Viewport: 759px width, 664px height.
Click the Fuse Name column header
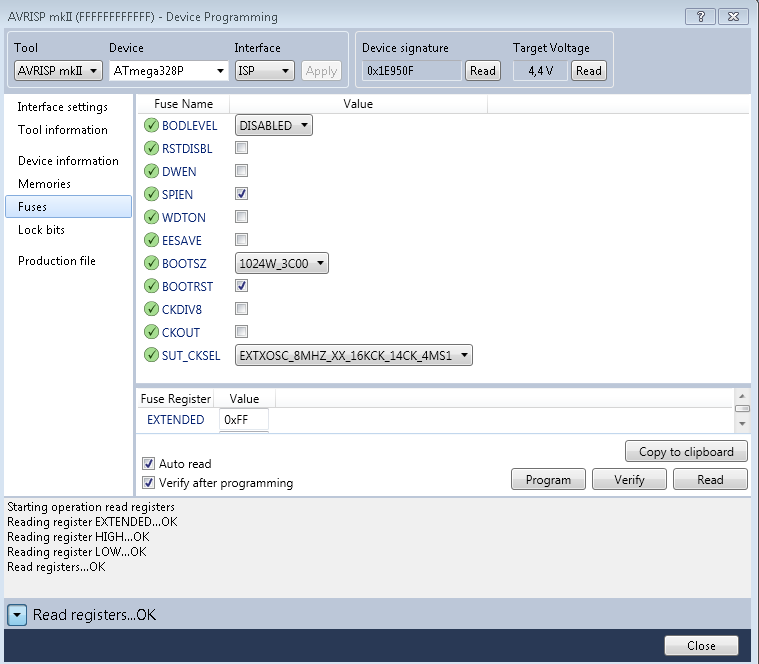tap(183, 104)
